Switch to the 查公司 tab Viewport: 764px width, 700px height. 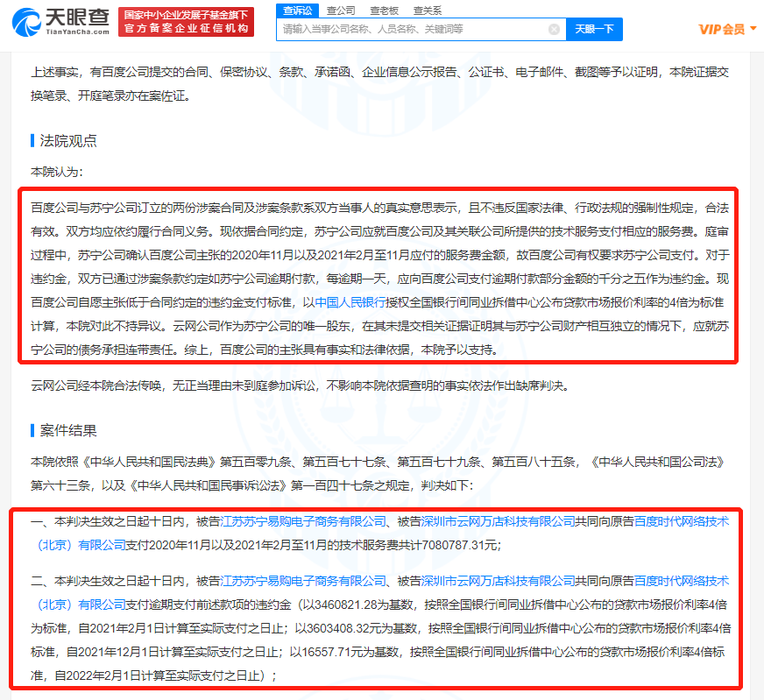[x=340, y=11]
